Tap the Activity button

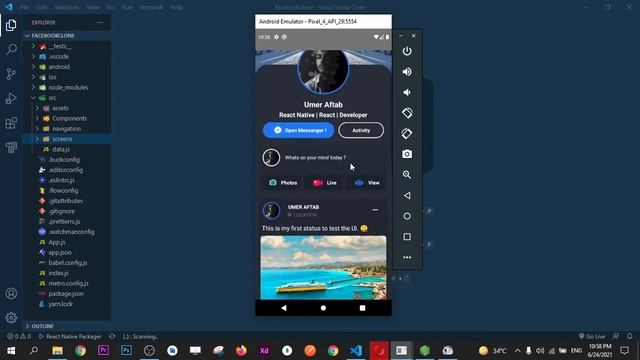click(361, 130)
